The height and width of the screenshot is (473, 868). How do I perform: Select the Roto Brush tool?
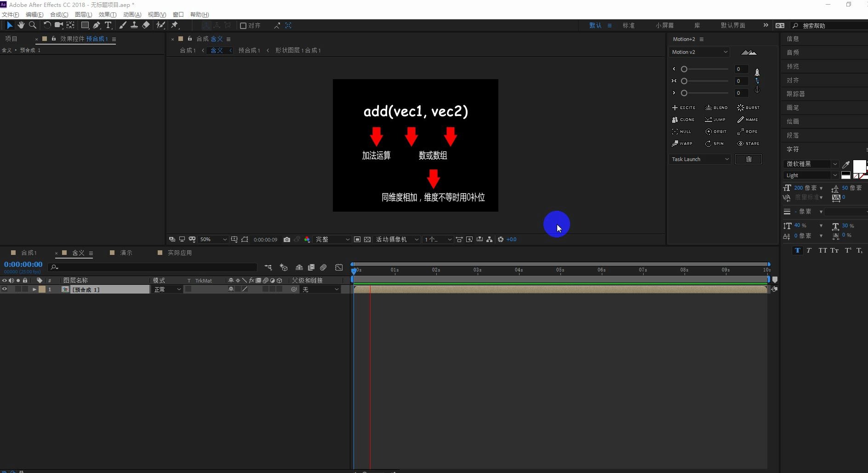click(x=160, y=25)
